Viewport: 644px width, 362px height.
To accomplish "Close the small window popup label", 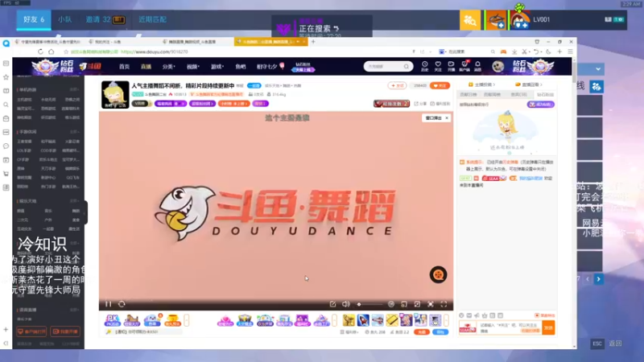I will 447,118.
